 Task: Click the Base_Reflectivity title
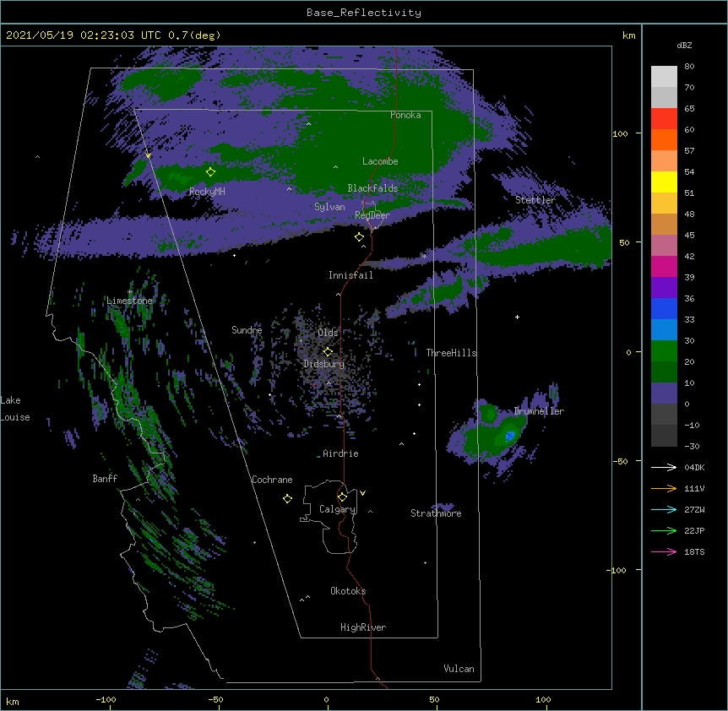point(364,13)
